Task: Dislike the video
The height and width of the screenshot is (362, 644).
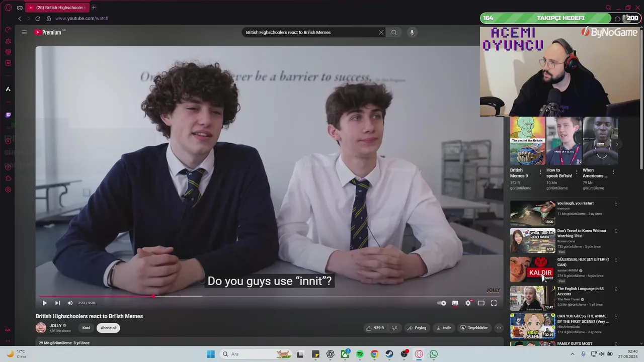Action: (394, 328)
